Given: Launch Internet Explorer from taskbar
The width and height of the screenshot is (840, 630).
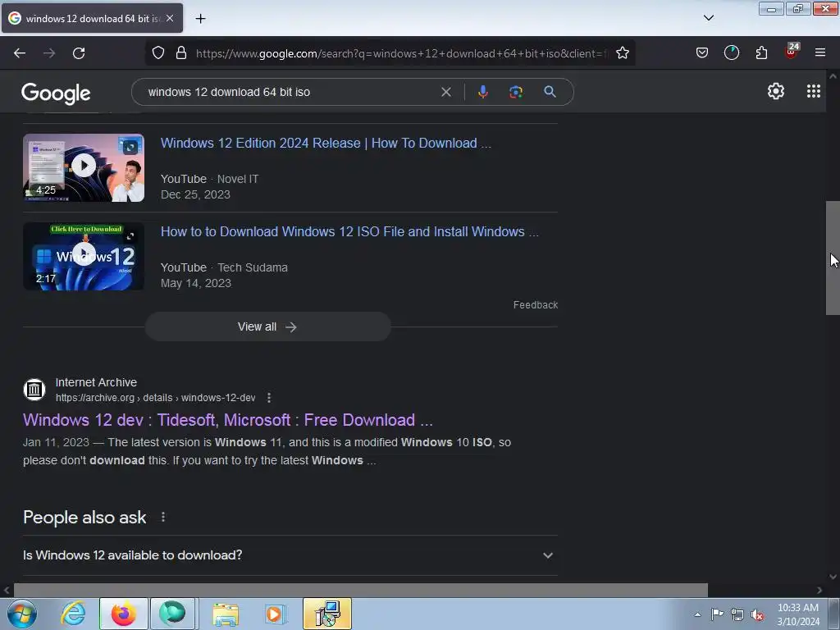Looking at the screenshot, I should 73,614.
